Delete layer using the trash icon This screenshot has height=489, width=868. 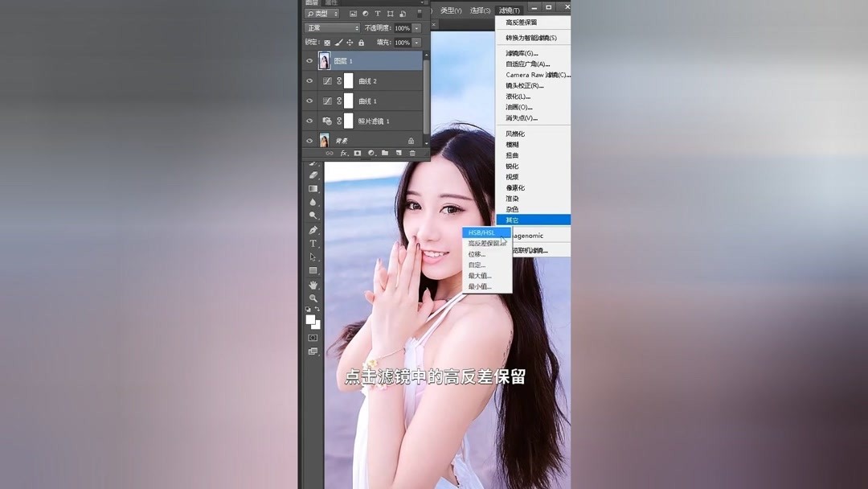coord(411,154)
